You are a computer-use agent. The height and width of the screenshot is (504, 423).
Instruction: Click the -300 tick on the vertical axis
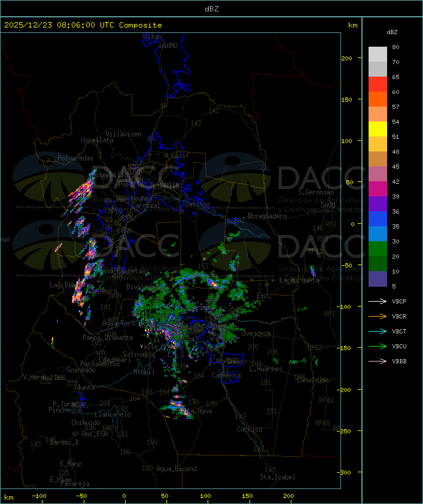tap(344, 472)
